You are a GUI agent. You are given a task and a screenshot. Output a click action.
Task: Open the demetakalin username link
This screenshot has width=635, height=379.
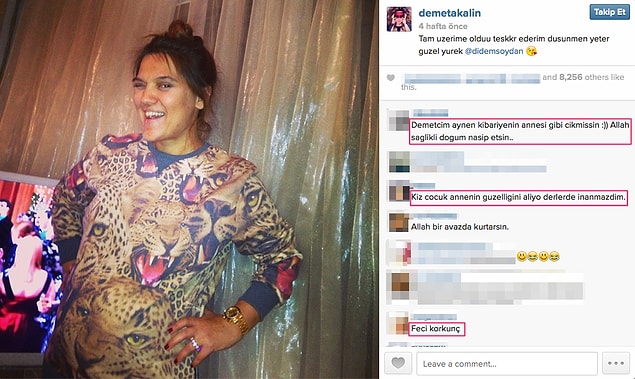pyautogui.click(x=450, y=13)
